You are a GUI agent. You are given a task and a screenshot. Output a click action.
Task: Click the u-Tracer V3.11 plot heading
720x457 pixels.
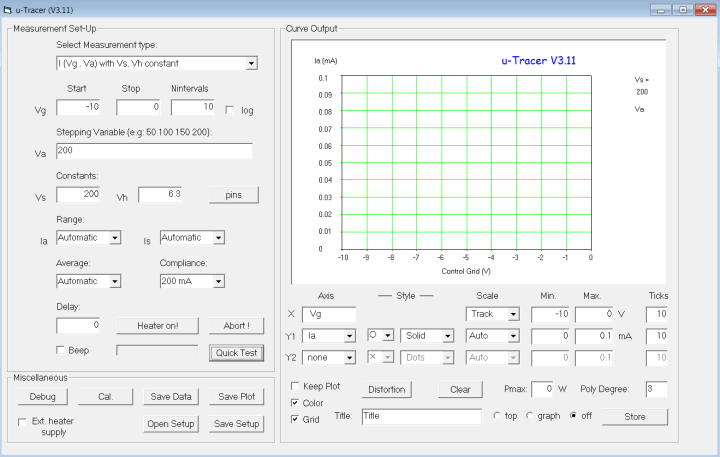click(538, 61)
